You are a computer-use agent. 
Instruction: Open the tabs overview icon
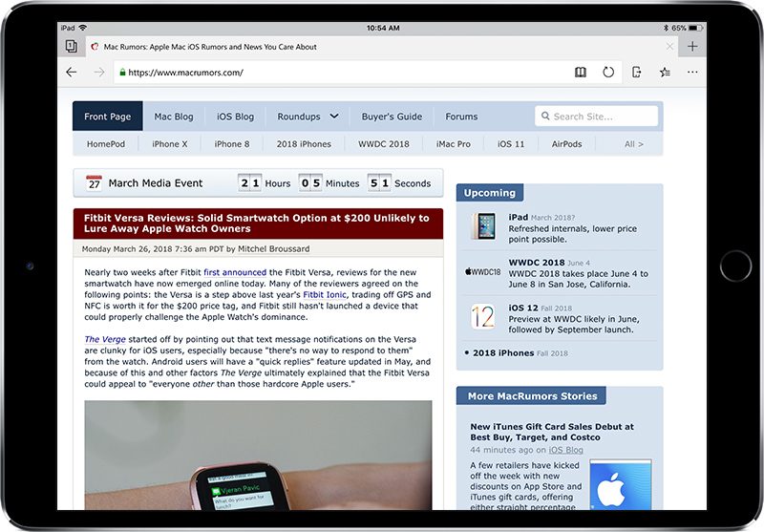[71, 46]
